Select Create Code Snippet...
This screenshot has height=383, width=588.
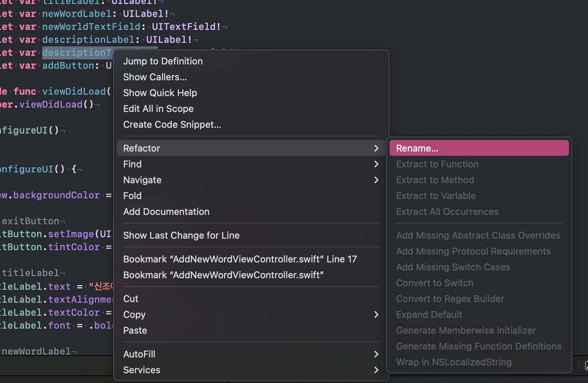coord(172,125)
